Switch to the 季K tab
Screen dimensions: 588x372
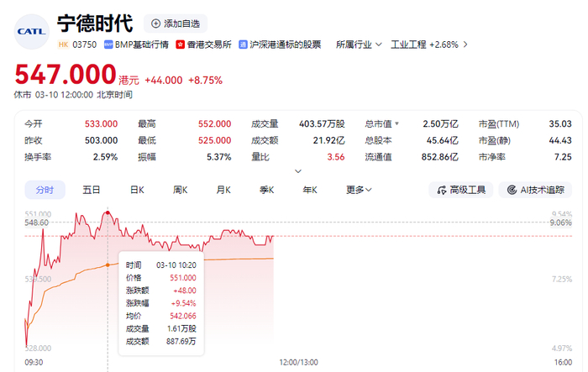266,190
